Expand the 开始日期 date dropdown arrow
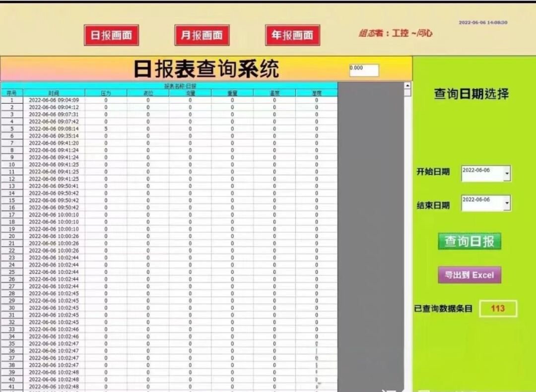 pyautogui.click(x=507, y=174)
